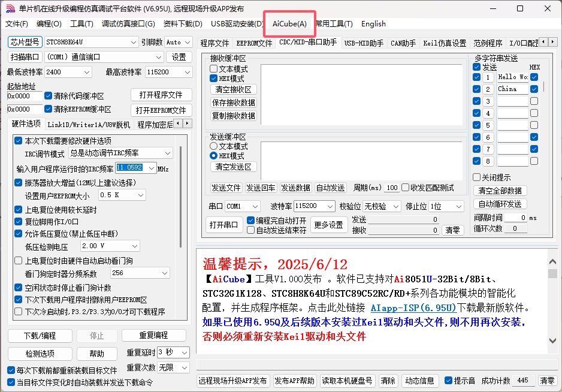This screenshot has height=392, width=562.
Task: Focus code start address 0x0000 field
Action: click(24, 96)
